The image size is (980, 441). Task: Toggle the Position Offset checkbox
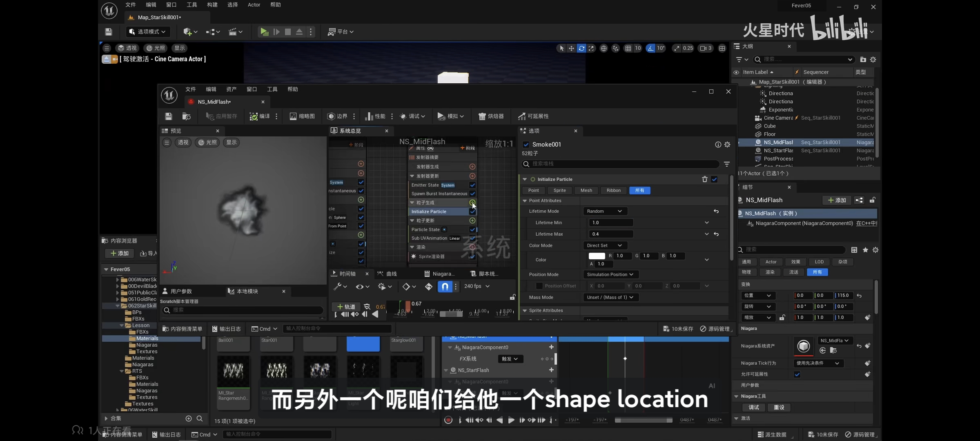click(539, 286)
